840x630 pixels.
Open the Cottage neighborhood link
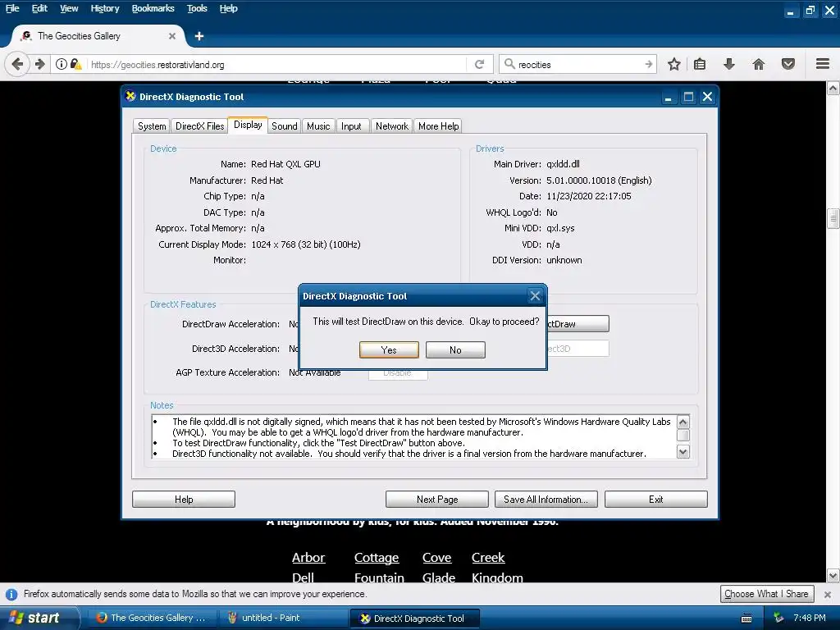(376, 558)
